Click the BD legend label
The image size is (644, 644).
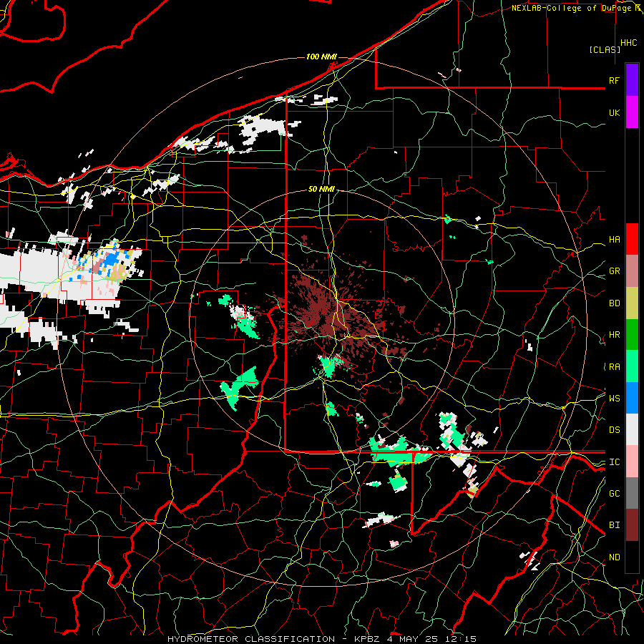coord(614,303)
